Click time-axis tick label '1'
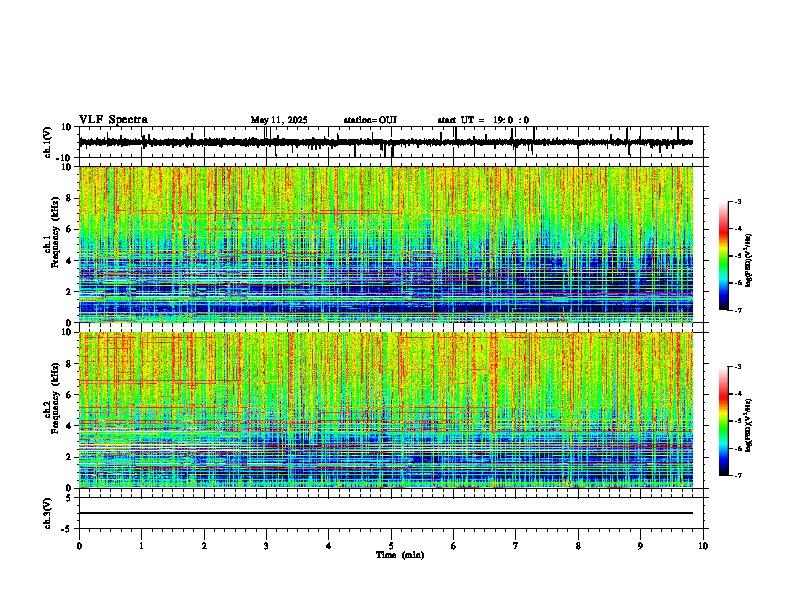 (141, 546)
